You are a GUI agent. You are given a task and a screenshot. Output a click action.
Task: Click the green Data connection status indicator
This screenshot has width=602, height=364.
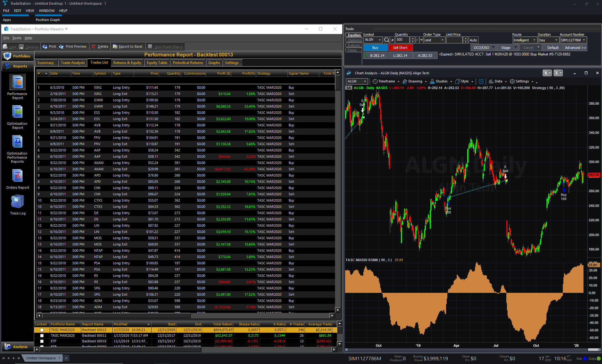pyautogui.click(x=599, y=358)
